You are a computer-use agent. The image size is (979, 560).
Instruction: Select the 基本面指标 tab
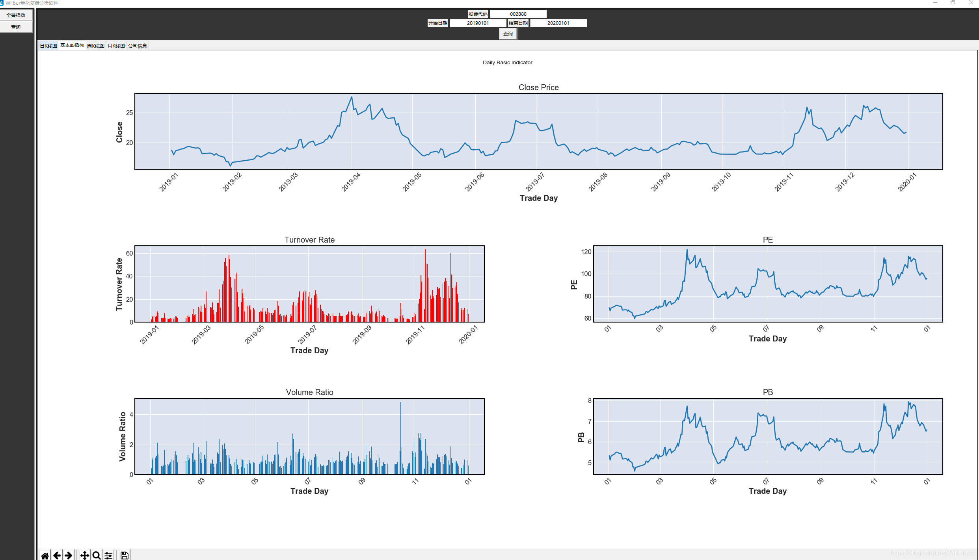point(72,45)
